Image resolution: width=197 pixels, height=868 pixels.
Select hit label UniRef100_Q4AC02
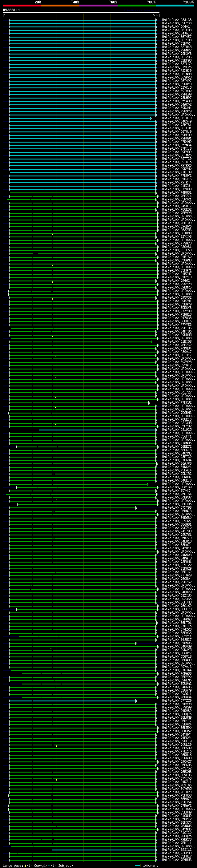click(176, 104)
